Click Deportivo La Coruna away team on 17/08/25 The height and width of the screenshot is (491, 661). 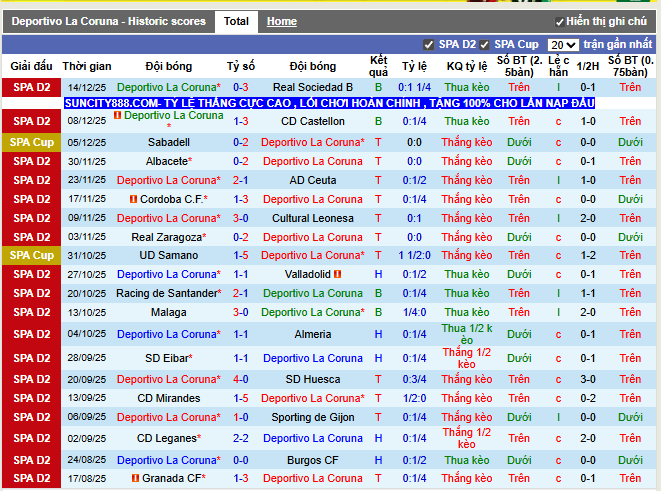click(312, 478)
